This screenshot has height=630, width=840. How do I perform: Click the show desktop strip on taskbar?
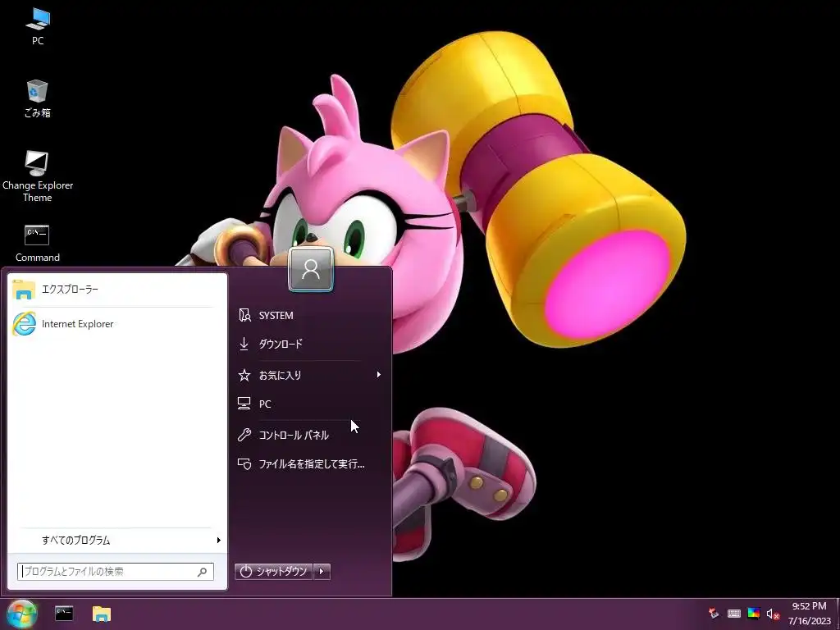tap(838, 614)
